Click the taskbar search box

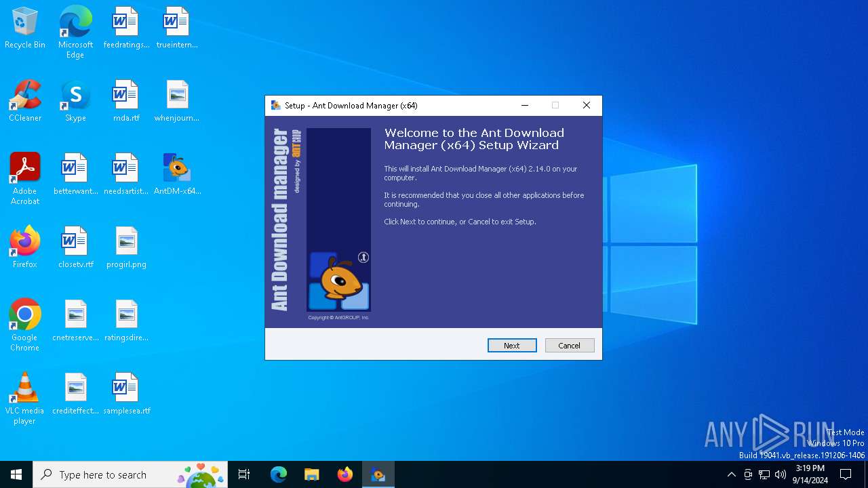tap(130, 474)
